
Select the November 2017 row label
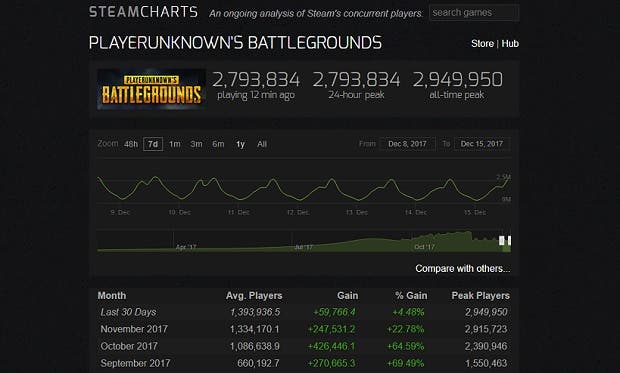pyautogui.click(x=134, y=329)
